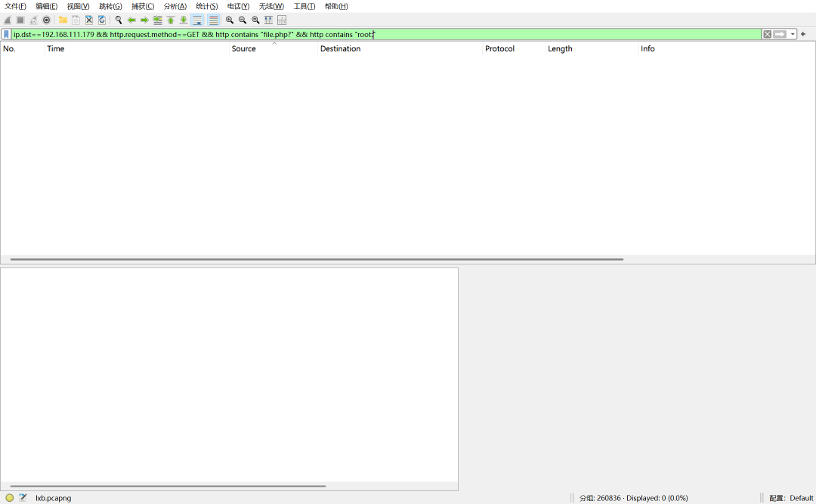The height and width of the screenshot is (504, 816).
Task: Toggle packet list colorization
Action: coord(213,20)
